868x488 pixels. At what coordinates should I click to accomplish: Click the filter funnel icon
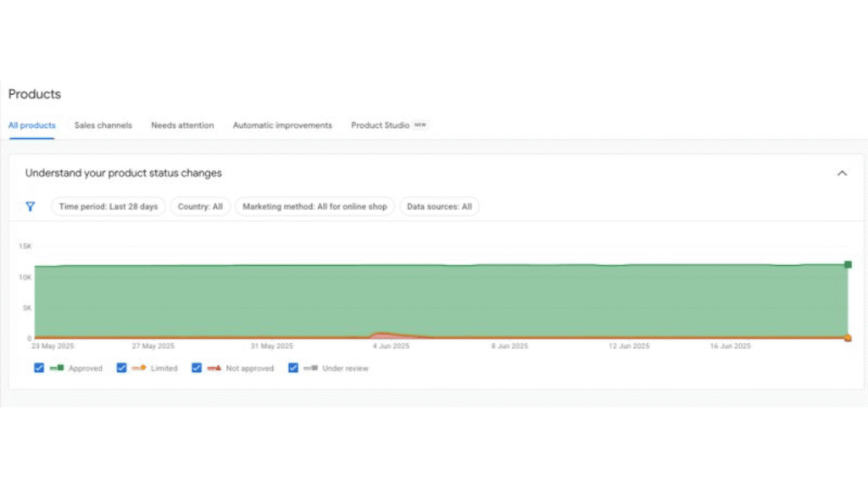[x=31, y=207]
